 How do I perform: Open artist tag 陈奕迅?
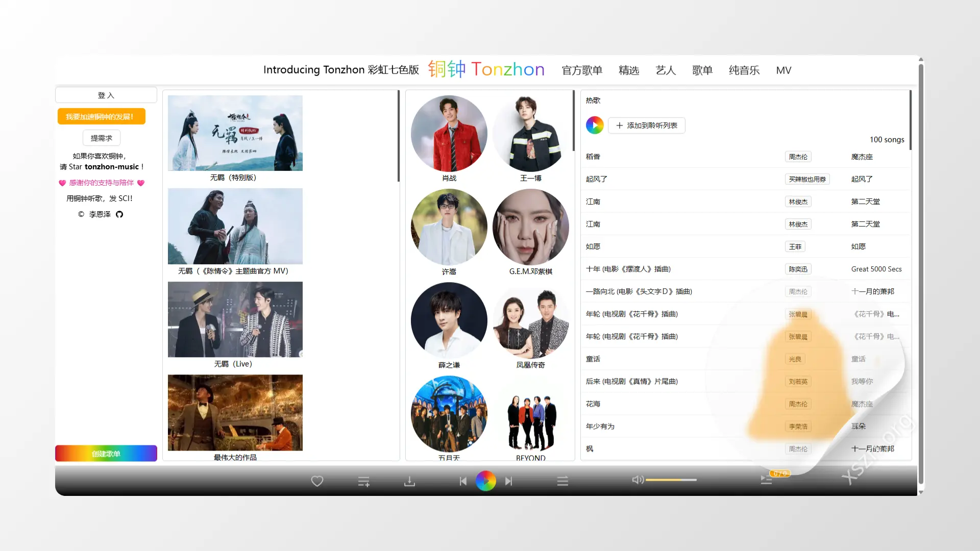(798, 269)
